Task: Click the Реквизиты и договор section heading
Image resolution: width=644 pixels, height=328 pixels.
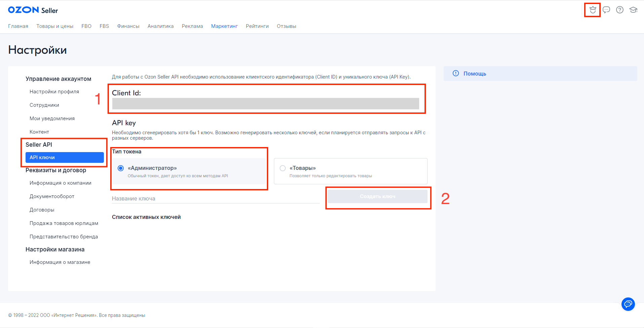Action: (56, 170)
